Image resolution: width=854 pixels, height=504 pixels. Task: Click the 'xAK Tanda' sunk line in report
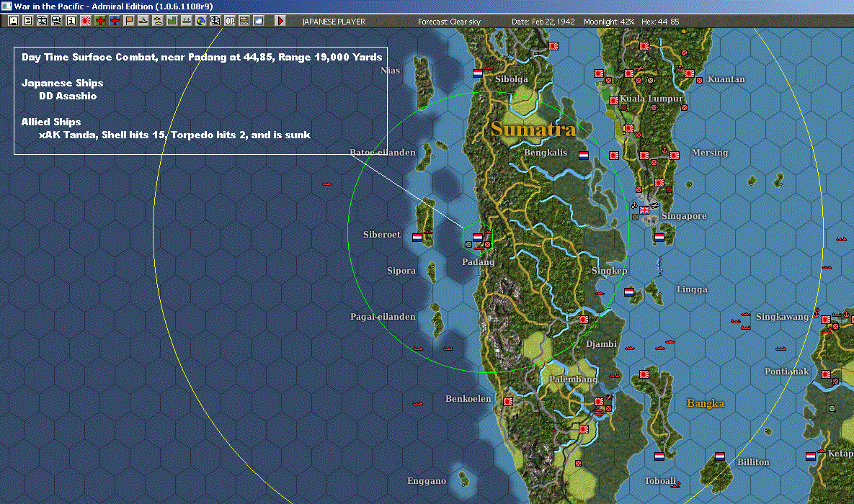click(x=174, y=135)
